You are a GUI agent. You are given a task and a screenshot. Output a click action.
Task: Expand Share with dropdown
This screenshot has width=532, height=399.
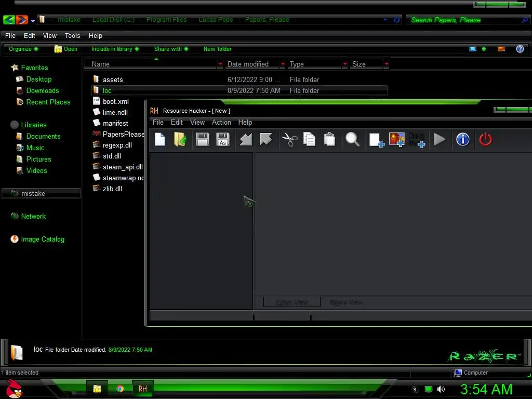pyautogui.click(x=171, y=49)
